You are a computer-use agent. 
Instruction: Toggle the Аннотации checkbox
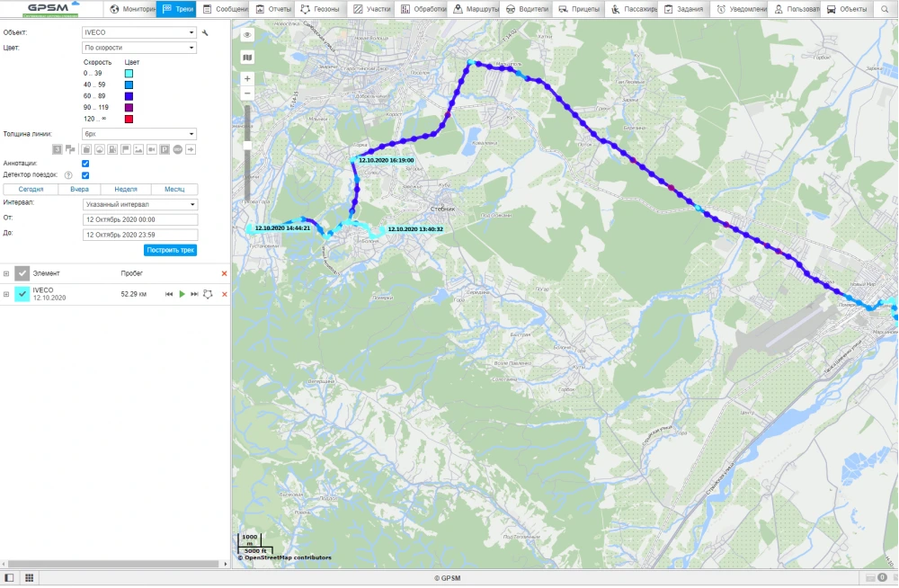(x=85, y=164)
